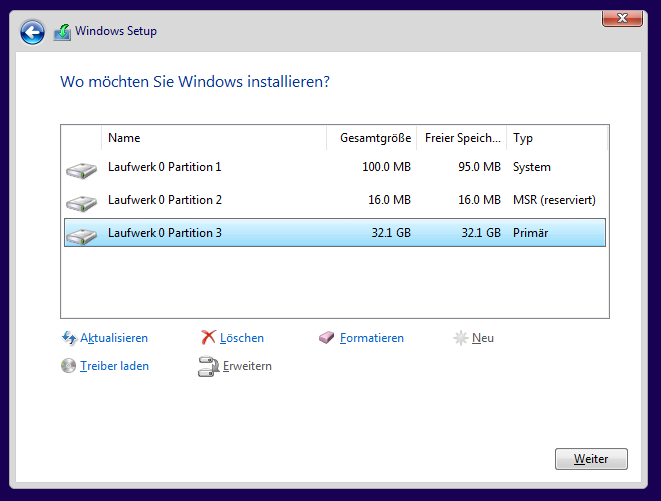Image resolution: width=661 pixels, height=501 pixels.
Task: Click the Formatieren link
Action: [372, 338]
